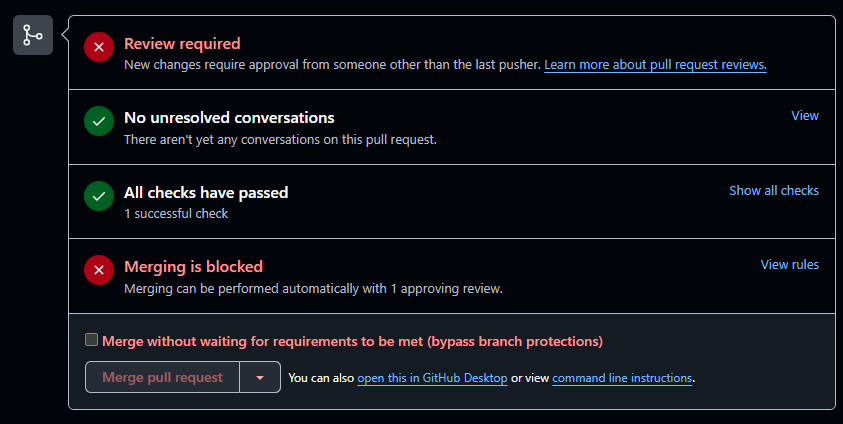Click the Merge without waiting for requirements label
This screenshot has height=424, width=843.
coord(352,341)
